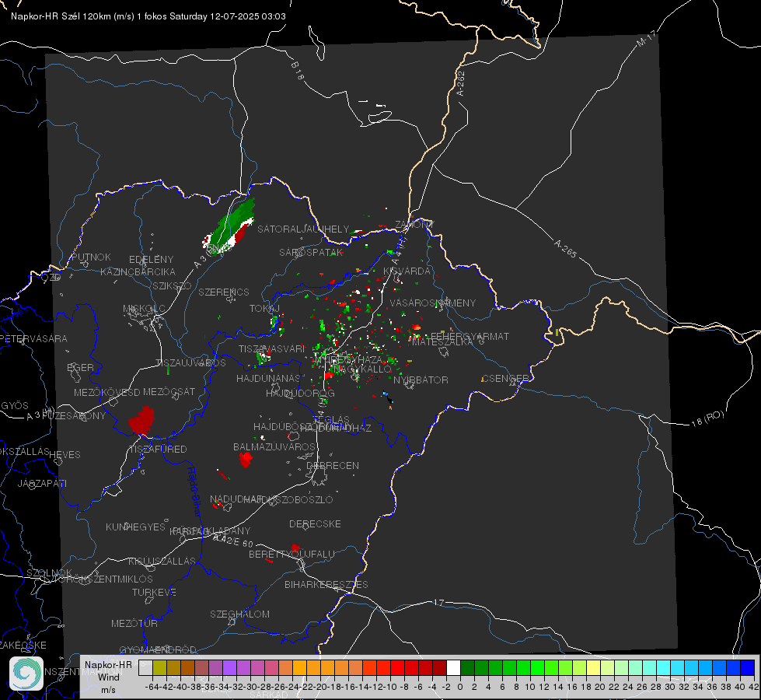Select the NYÍRBÁTOR city label

click(x=421, y=380)
